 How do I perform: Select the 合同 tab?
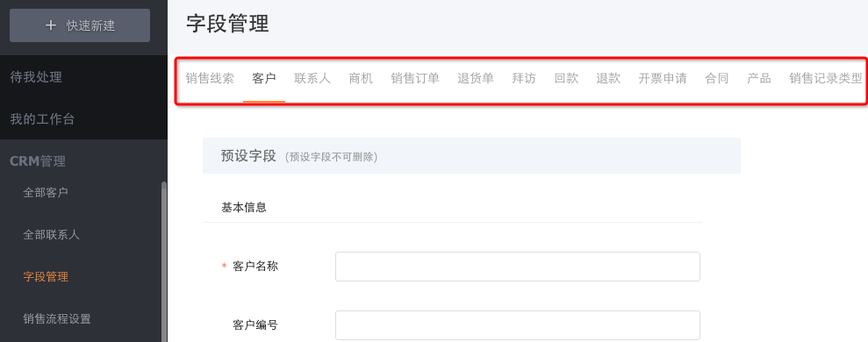[717, 79]
